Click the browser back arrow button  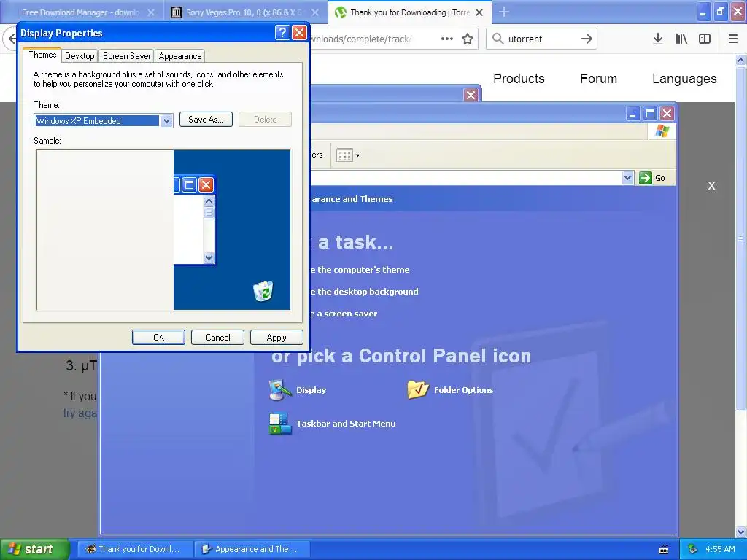[12, 39]
